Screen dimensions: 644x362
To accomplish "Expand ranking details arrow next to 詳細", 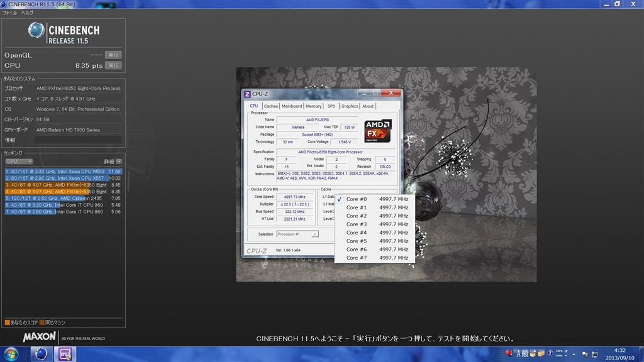I will 119,162.
